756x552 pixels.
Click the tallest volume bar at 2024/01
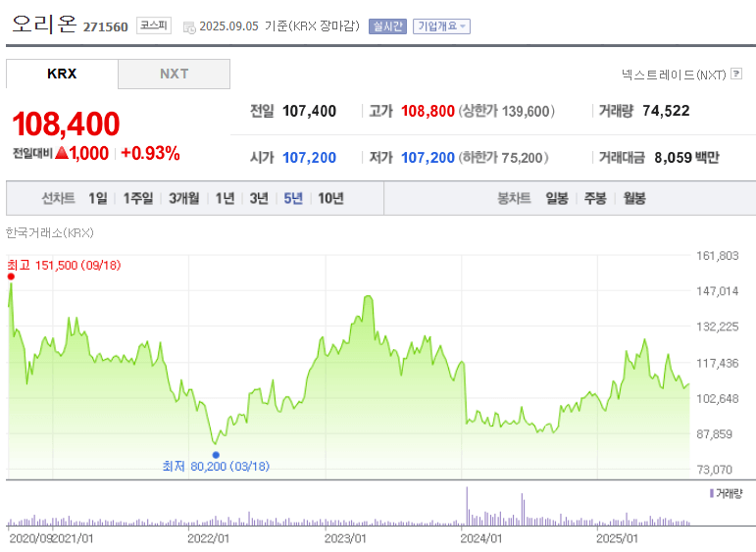pyautogui.click(x=467, y=506)
